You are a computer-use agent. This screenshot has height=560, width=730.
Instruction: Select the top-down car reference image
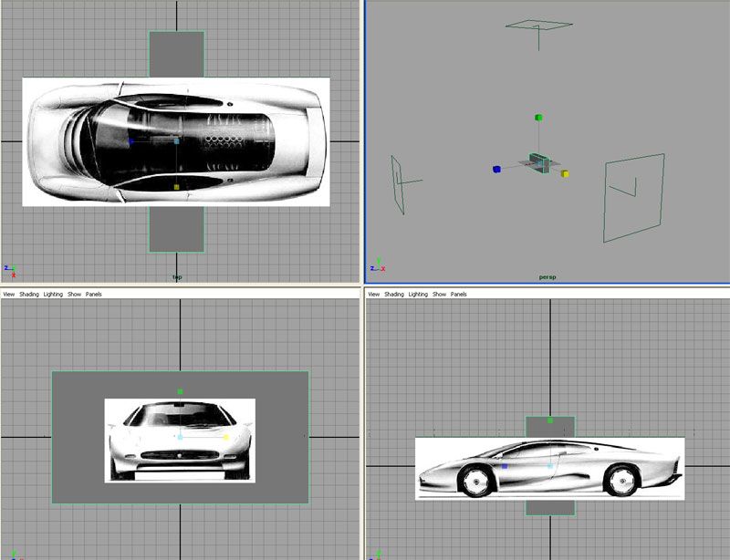point(176,142)
